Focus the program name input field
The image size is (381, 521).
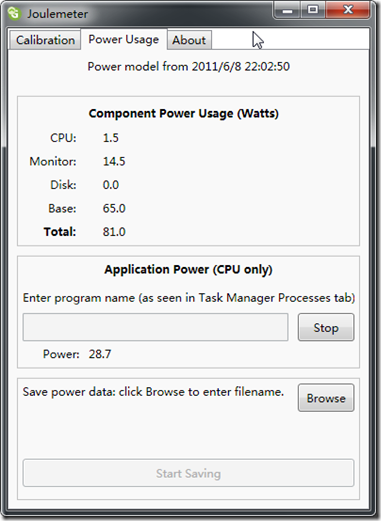(x=155, y=327)
